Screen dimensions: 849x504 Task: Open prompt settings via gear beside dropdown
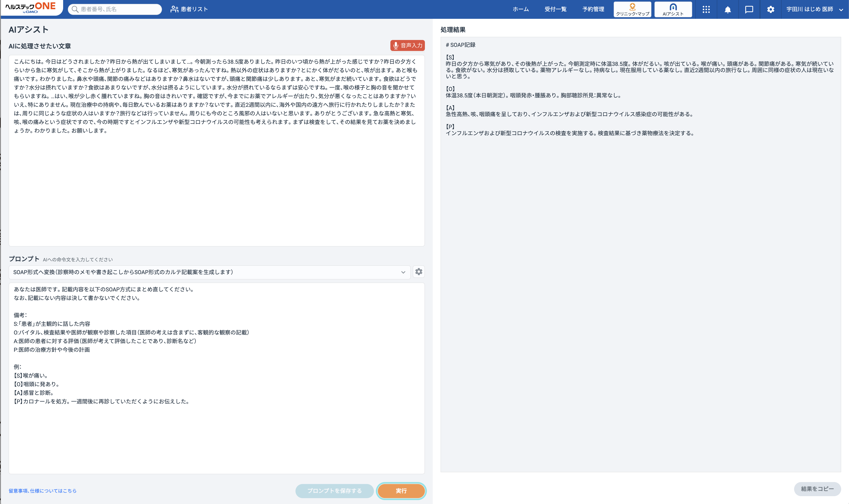click(419, 272)
